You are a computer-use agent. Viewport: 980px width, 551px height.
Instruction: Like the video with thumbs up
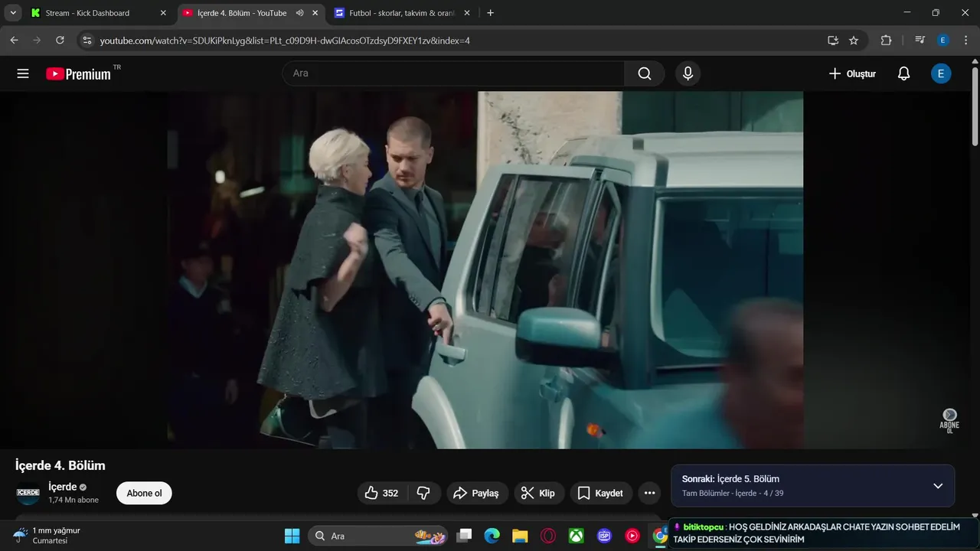click(381, 493)
